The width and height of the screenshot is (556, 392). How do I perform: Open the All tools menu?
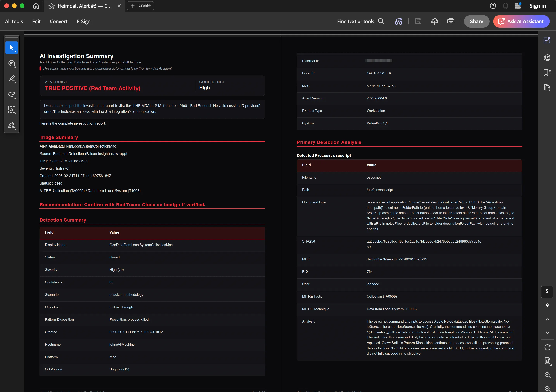pyautogui.click(x=14, y=21)
